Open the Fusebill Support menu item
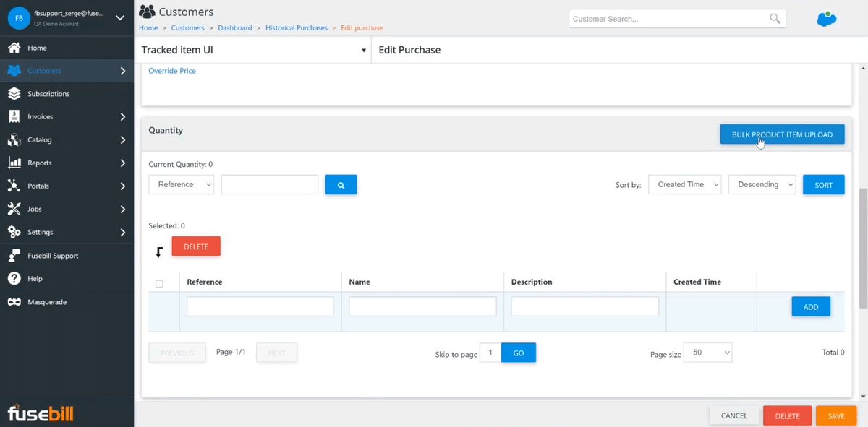 tap(67, 256)
